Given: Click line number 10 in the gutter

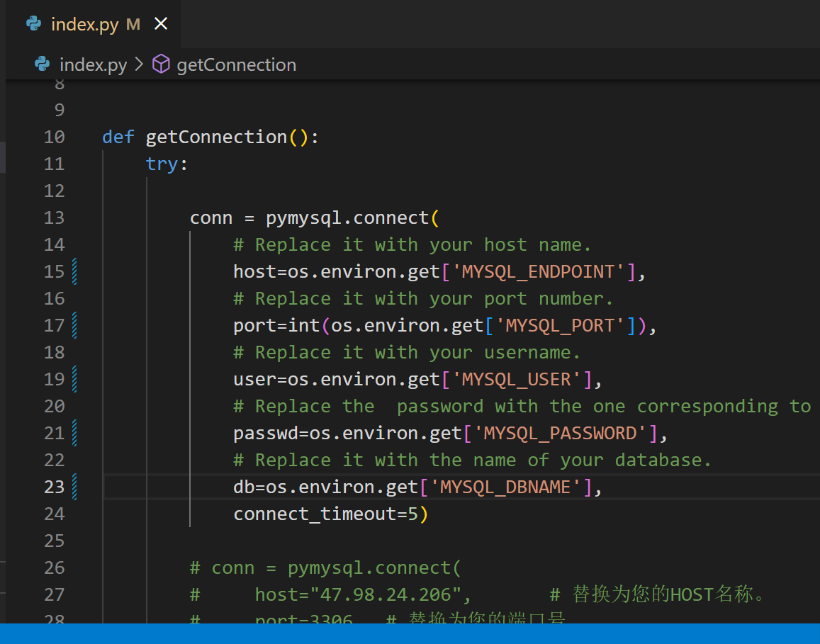Looking at the screenshot, I should pyautogui.click(x=55, y=137).
